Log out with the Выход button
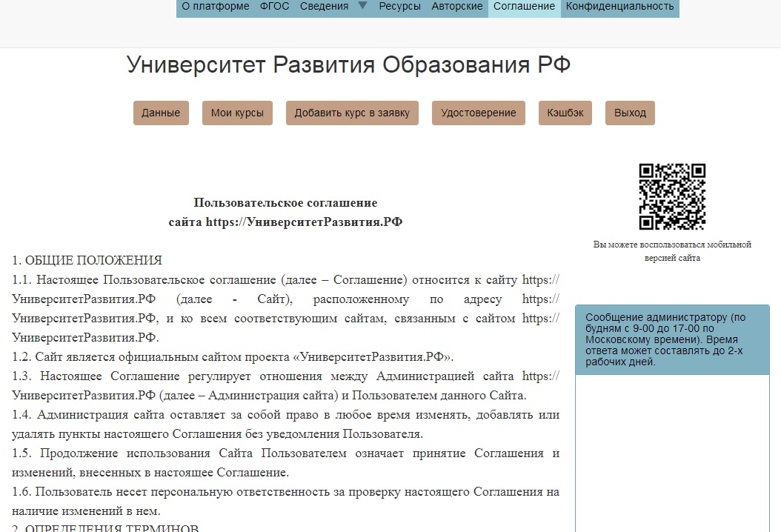The width and height of the screenshot is (781, 532). pos(630,113)
